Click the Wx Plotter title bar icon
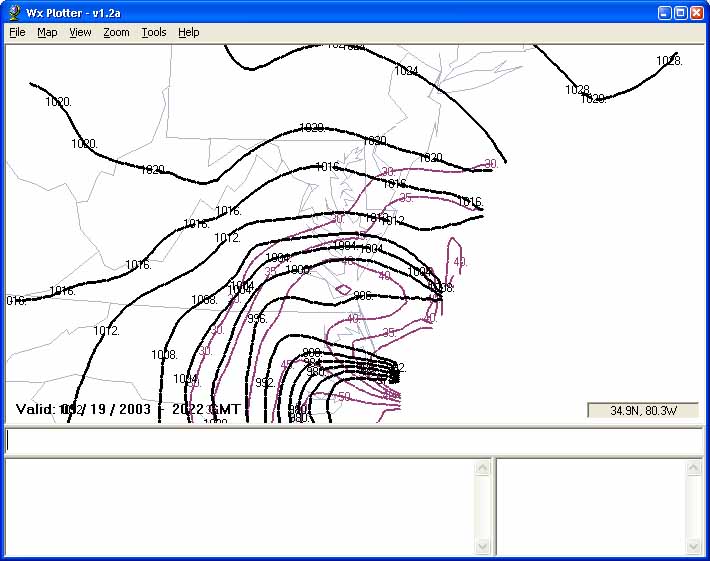This screenshot has width=710, height=561. coord(14,13)
